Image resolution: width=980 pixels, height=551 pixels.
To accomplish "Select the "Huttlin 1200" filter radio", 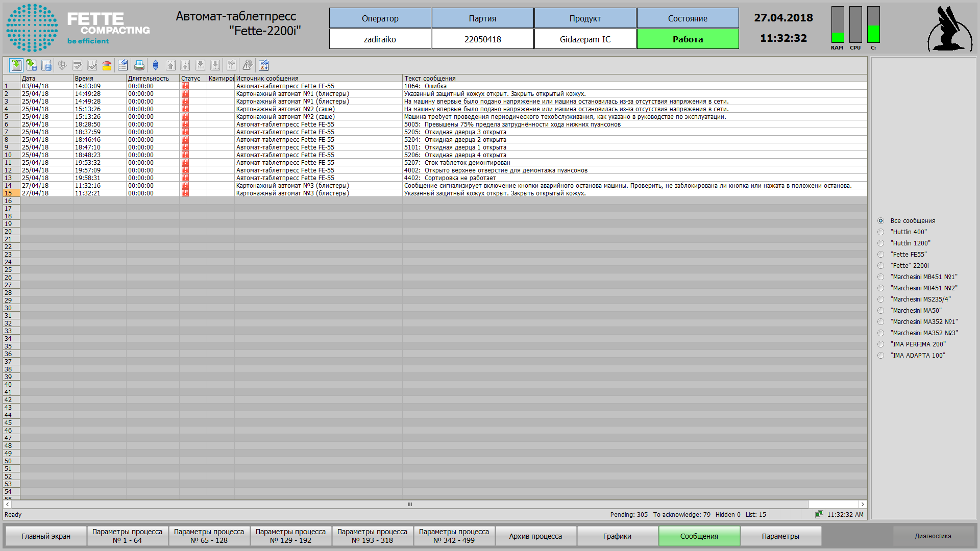I will coord(881,243).
